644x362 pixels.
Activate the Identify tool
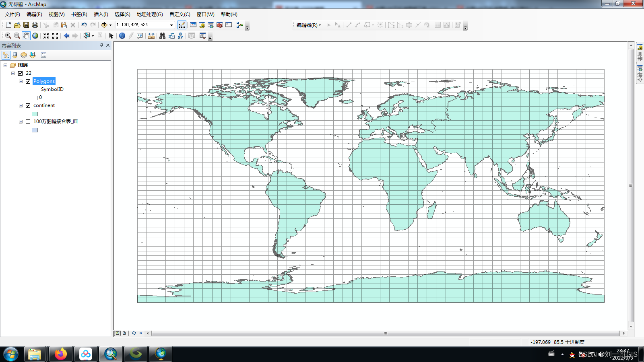122,36
